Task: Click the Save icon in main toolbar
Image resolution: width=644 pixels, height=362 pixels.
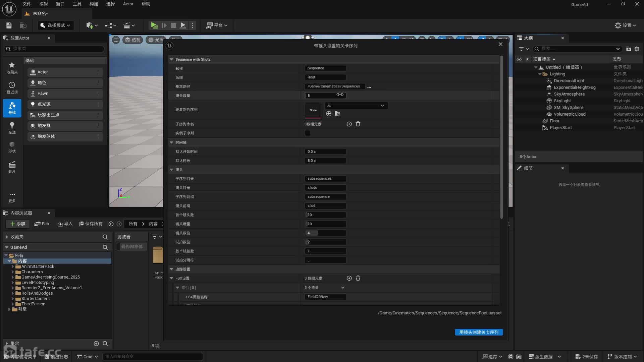Action: 9,25
